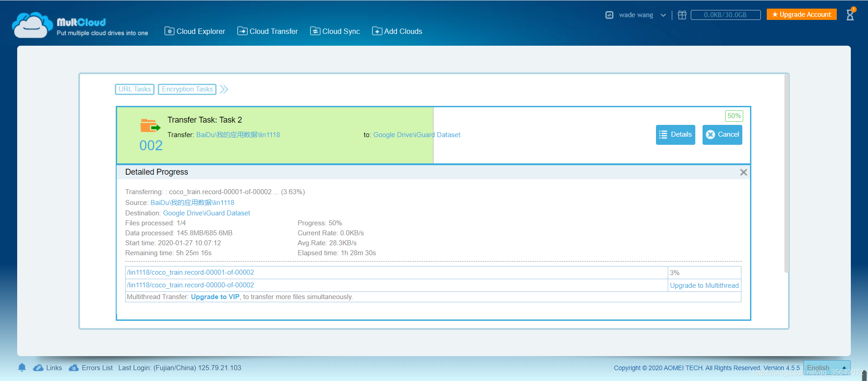The image size is (868, 381).
Task: Click the Details button
Action: [x=675, y=135]
